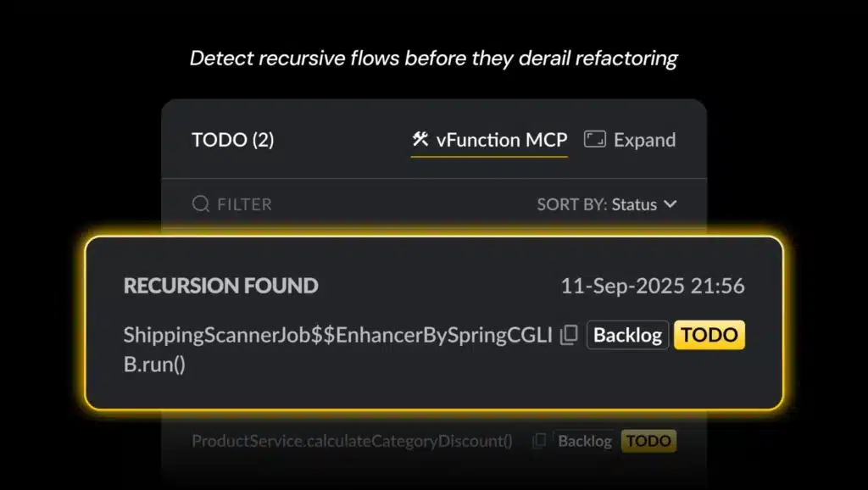Switch to the TODO (2) tab

tap(232, 140)
